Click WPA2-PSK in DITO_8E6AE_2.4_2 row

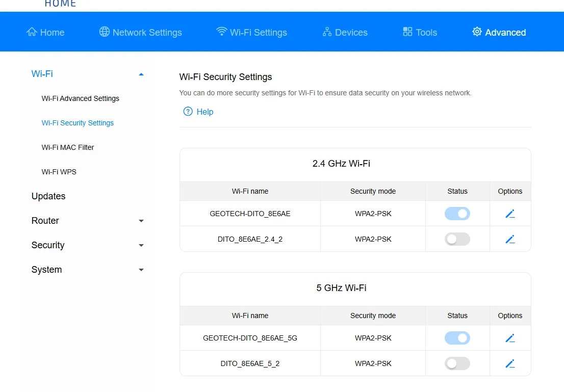click(373, 239)
